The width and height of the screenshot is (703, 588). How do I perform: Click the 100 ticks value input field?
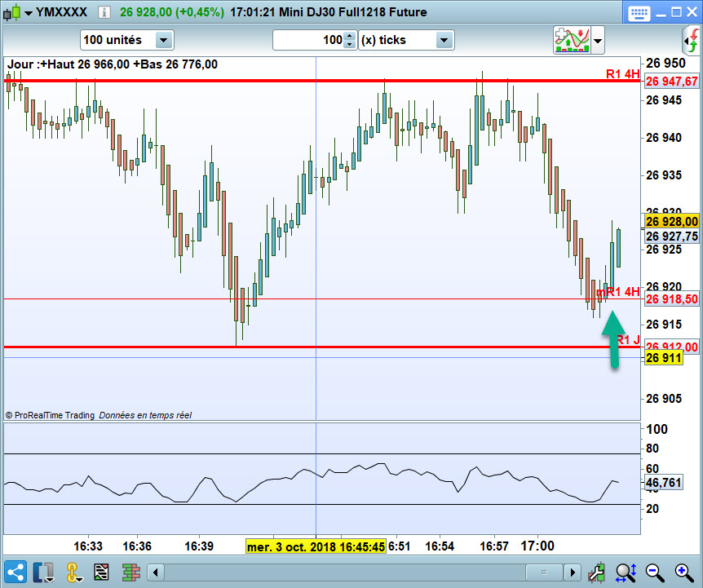point(308,40)
